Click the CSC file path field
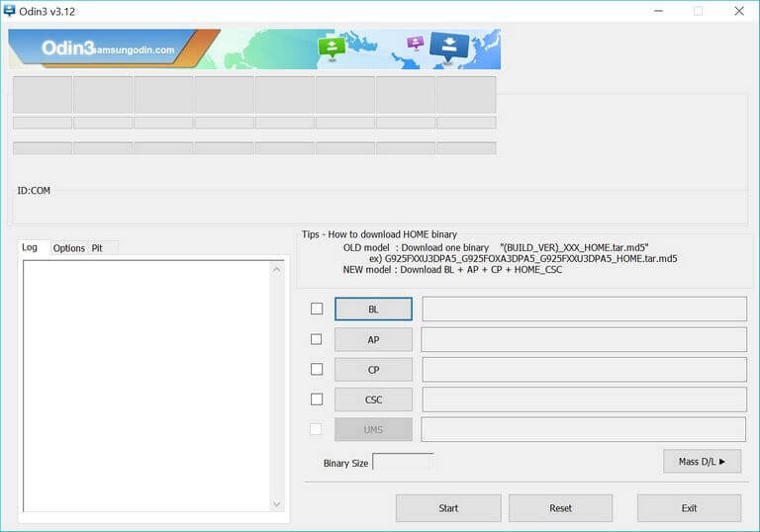760x532 pixels. (x=585, y=399)
